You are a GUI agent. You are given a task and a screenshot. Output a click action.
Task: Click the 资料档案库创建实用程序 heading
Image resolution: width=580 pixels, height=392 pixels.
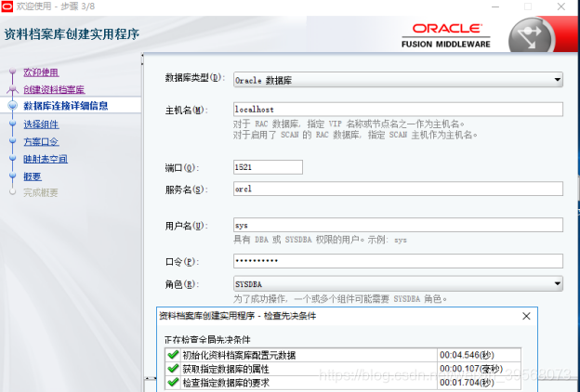72,34
